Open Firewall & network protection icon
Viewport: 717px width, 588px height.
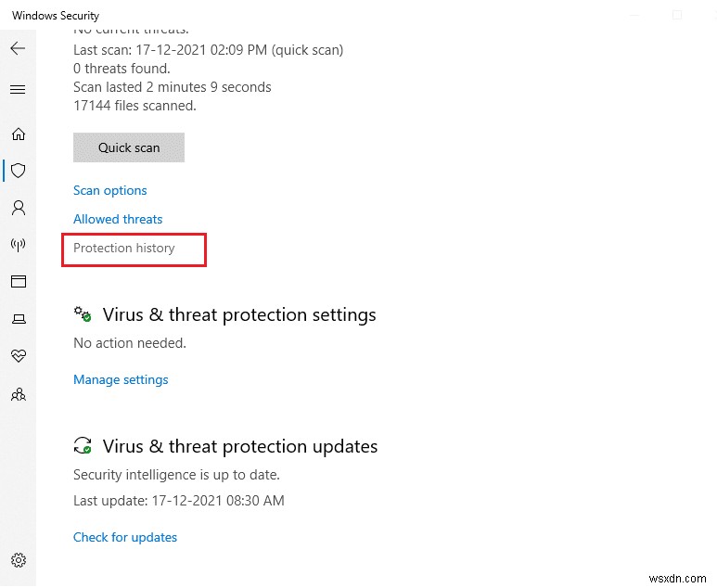[18, 245]
